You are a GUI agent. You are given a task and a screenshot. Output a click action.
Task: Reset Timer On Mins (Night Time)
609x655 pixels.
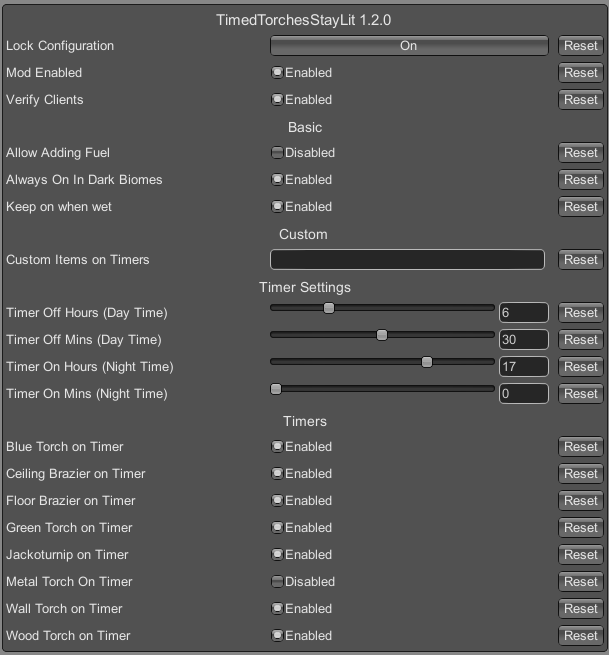pyautogui.click(x=581, y=394)
